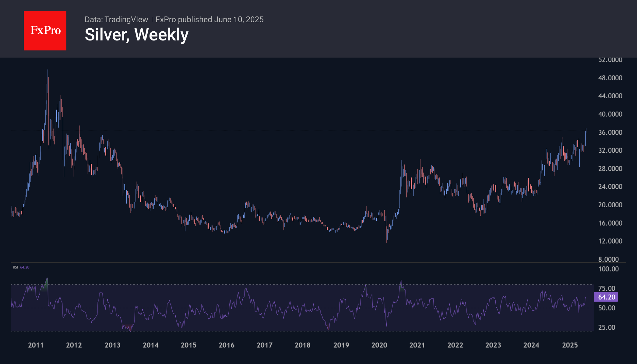Open the "Data: TradingView" source text

[x=116, y=19]
